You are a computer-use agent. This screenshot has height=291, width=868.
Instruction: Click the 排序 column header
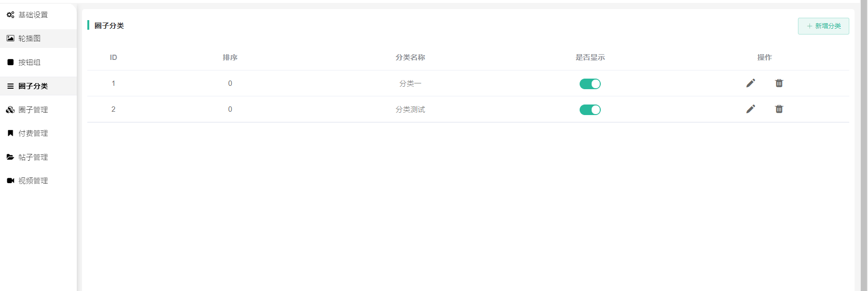point(230,58)
